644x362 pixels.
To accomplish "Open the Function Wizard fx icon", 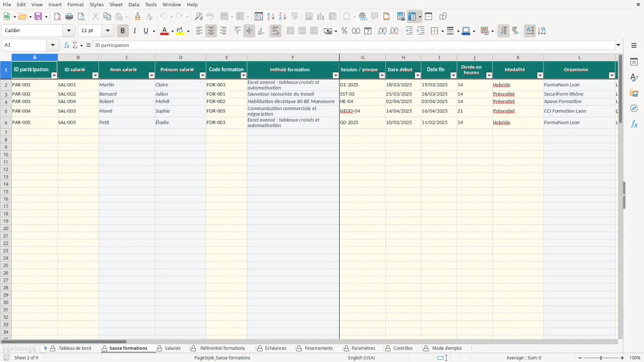I will (x=67, y=46).
